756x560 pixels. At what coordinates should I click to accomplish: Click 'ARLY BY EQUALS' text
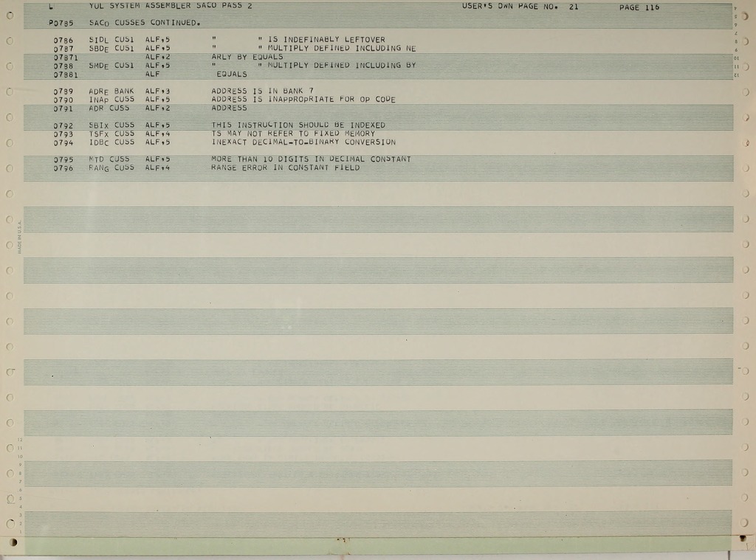(247, 57)
